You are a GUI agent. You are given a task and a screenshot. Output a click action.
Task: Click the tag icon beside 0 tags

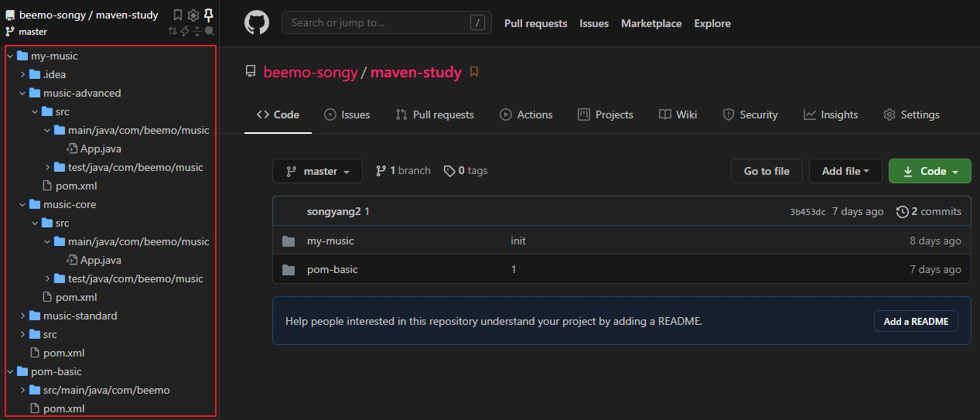click(x=449, y=171)
